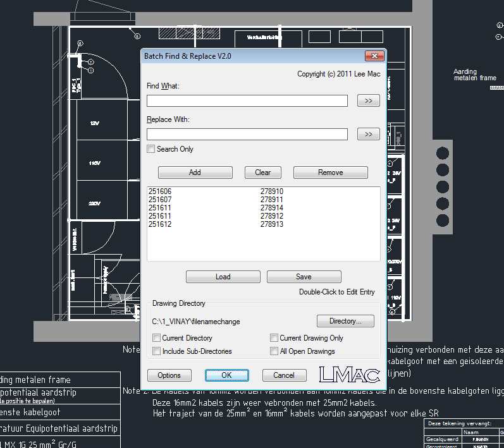This screenshot has width=504, height=448.
Task: Click 'Deze tekening vervangt:' title block cell
Action: 460,423
